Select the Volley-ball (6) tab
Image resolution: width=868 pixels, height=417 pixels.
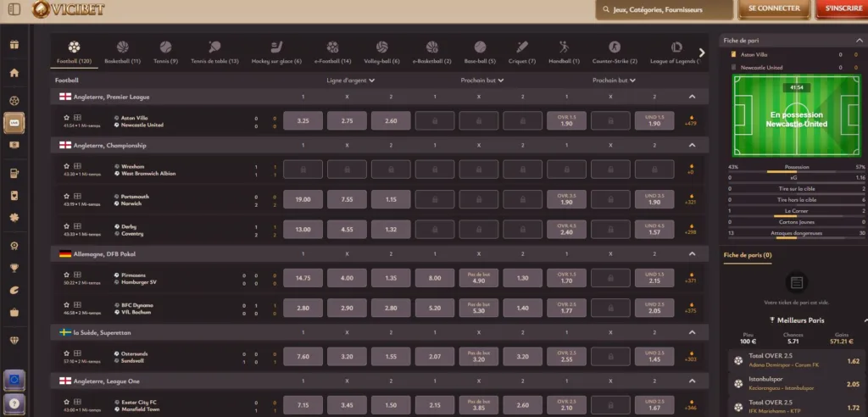[x=382, y=53]
